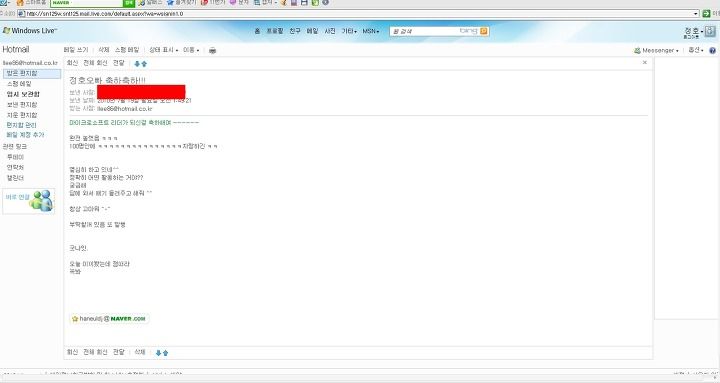Viewport: 720px width, 383px height.
Task: Open the move-to dropdown in toolbar
Action: (x=191, y=50)
